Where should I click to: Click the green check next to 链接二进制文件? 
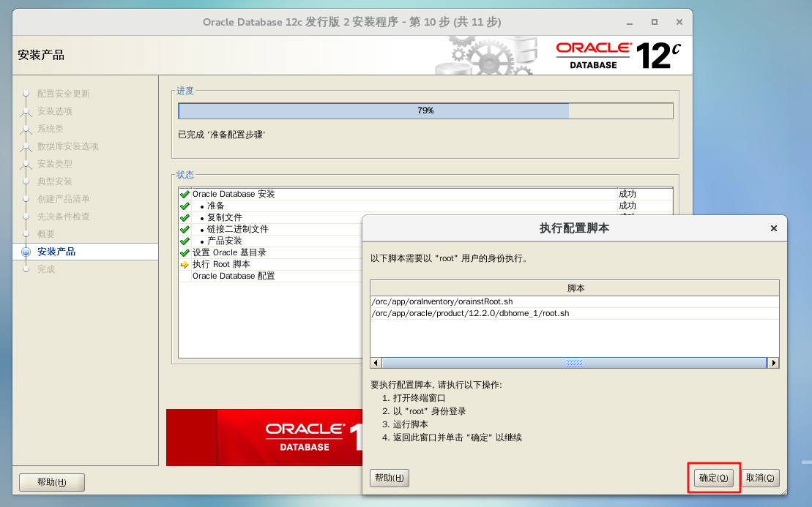click(x=185, y=230)
